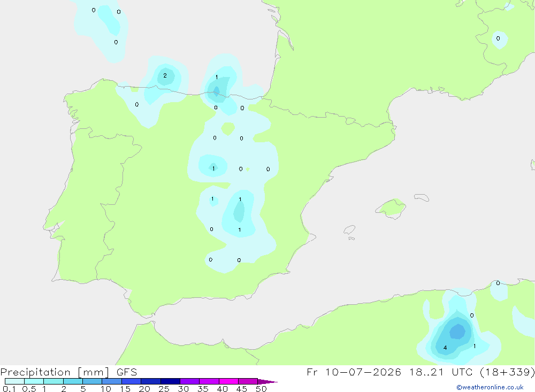Click the Mallorca island on the map

391,207
